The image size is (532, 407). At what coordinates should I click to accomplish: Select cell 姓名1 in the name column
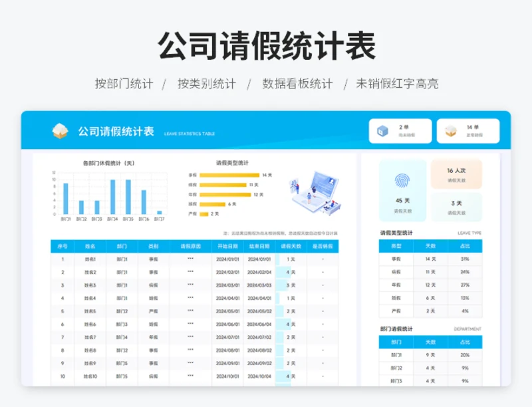pyautogui.click(x=90, y=259)
